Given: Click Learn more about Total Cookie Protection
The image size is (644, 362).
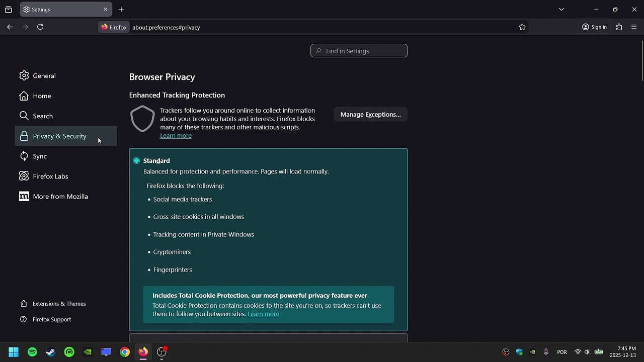Looking at the screenshot, I should 263,314.
